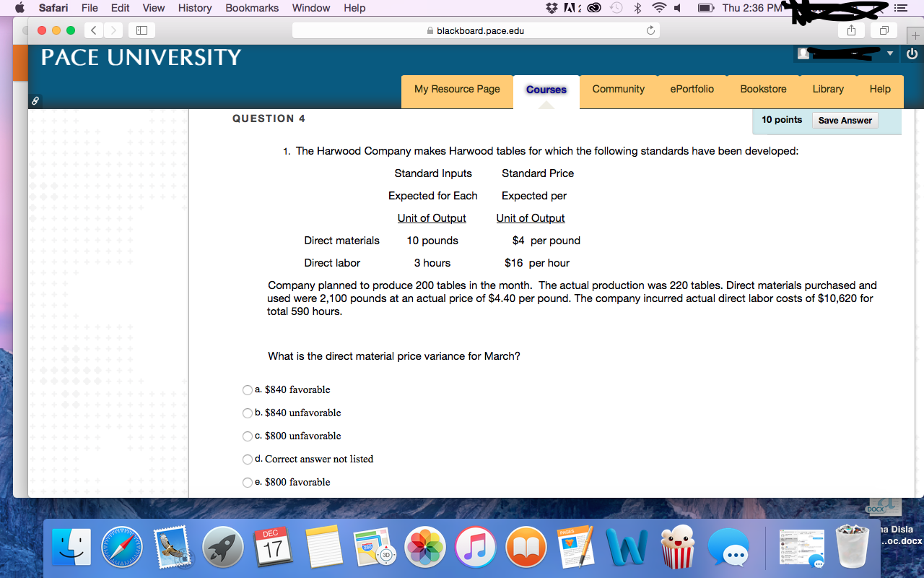The image size is (924, 578).
Task: Open the minimized window thumbnail in the Dock
Action: [801, 546]
